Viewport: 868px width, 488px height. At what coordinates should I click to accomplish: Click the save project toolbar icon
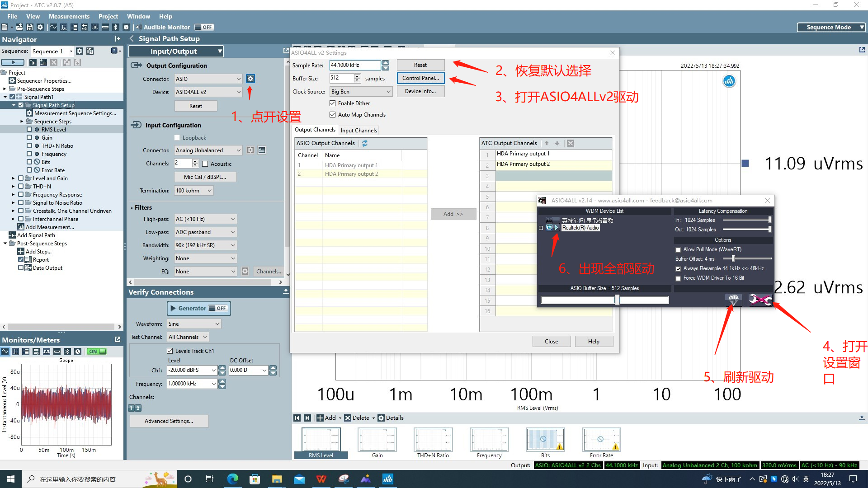pos(30,27)
